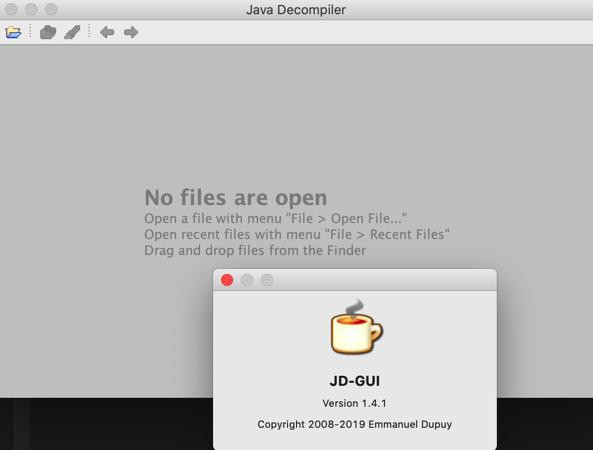
Task: Open a file with the folder icon
Action: click(x=14, y=33)
